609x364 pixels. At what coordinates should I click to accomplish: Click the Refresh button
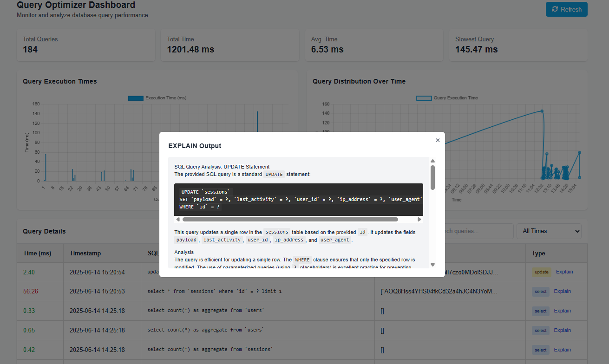566,9
